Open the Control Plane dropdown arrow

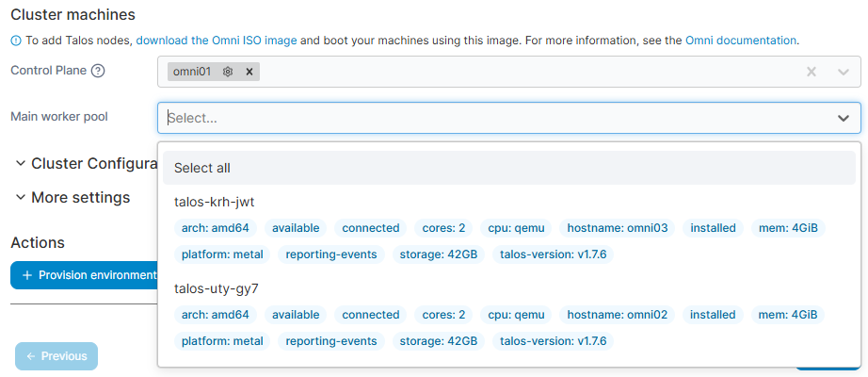(x=843, y=72)
